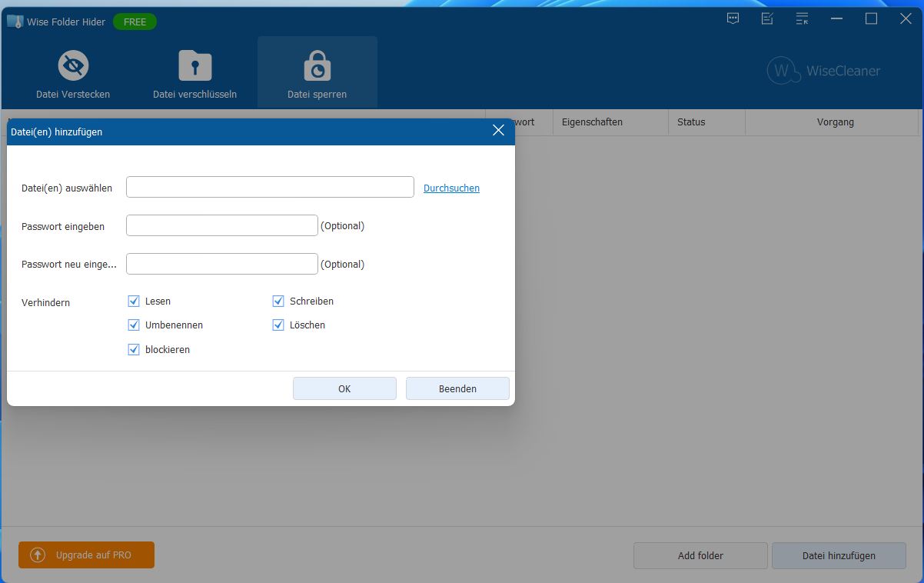Click the green FREE badge
924x583 pixels.
click(x=135, y=22)
